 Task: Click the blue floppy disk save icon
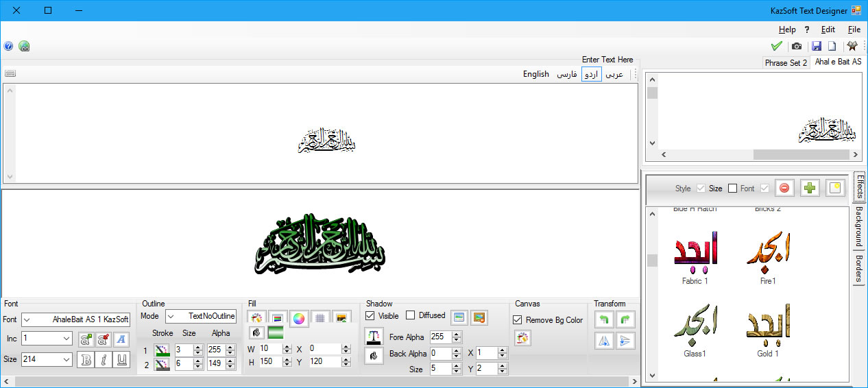pyautogui.click(x=817, y=46)
